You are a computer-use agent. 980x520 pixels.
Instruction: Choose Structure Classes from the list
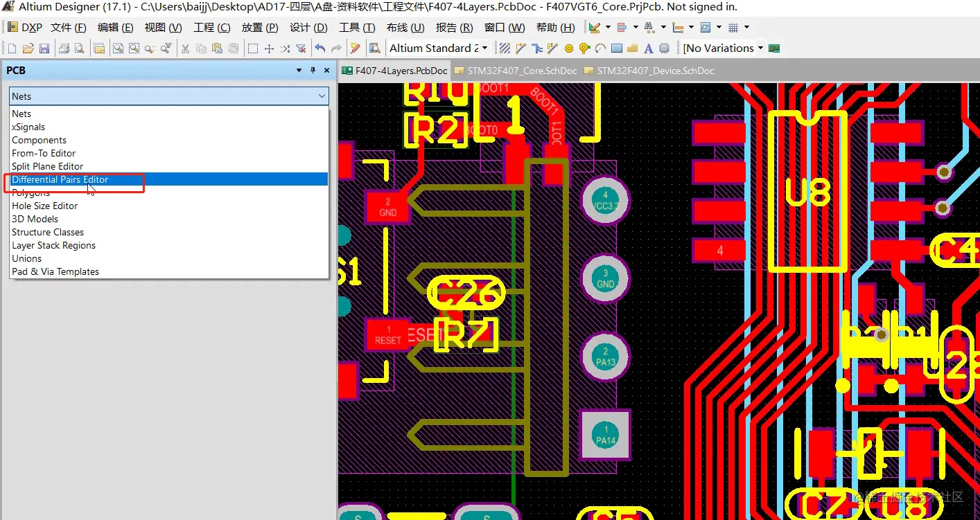pos(169,232)
